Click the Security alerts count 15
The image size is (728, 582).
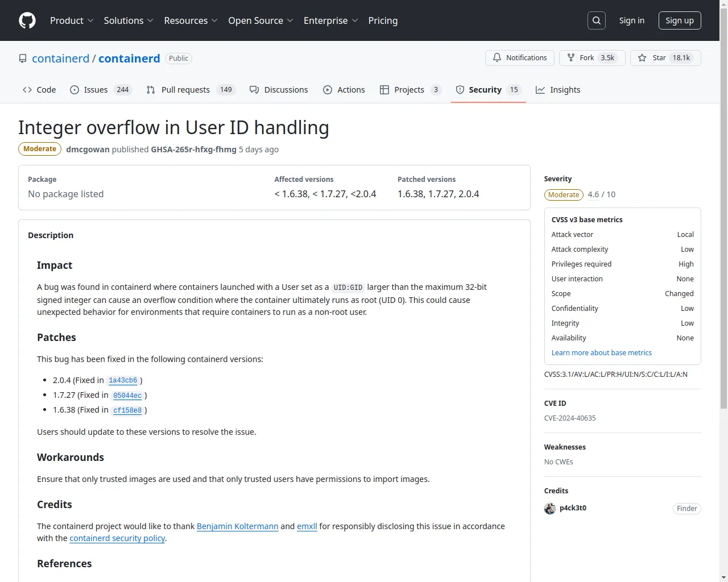[514, 90]
